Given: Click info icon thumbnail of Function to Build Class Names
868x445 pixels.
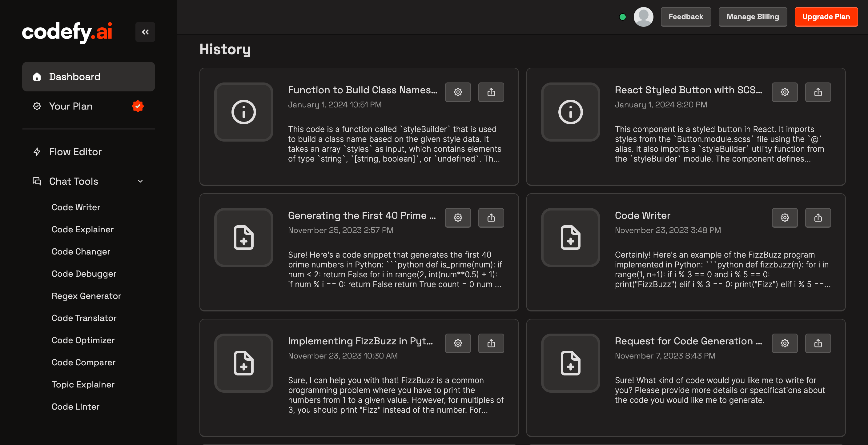Looking at the screenshot, I should 243,112.
